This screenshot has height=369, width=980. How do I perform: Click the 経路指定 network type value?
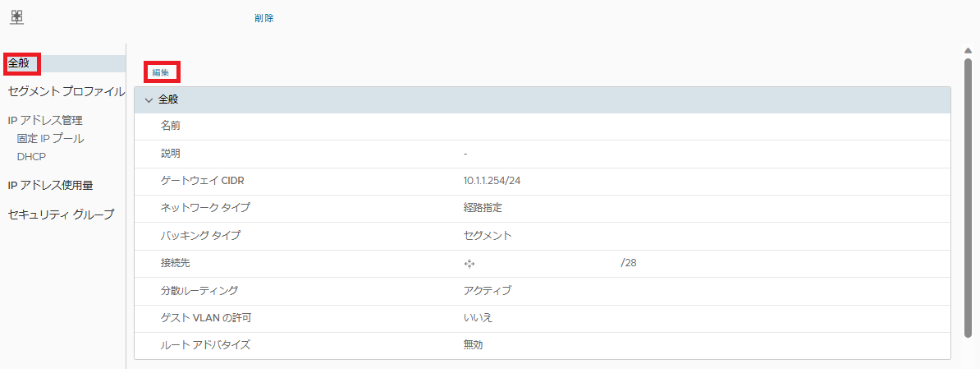click(483, 208)
